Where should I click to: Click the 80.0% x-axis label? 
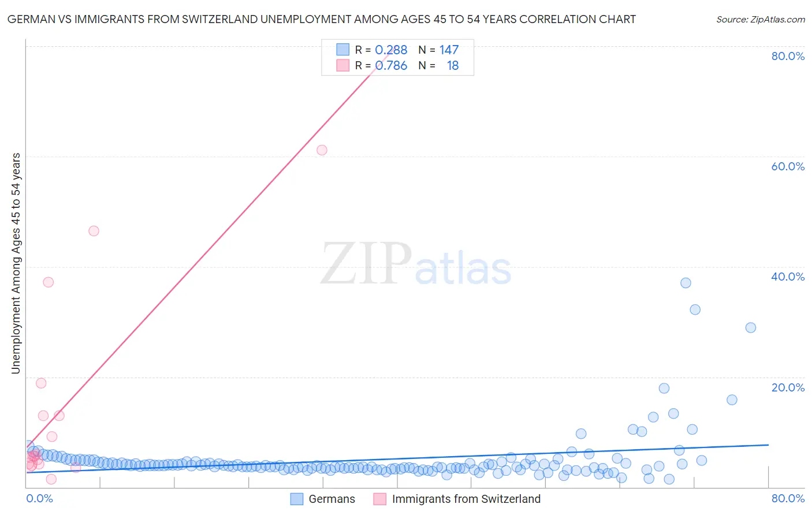[788, 498]
